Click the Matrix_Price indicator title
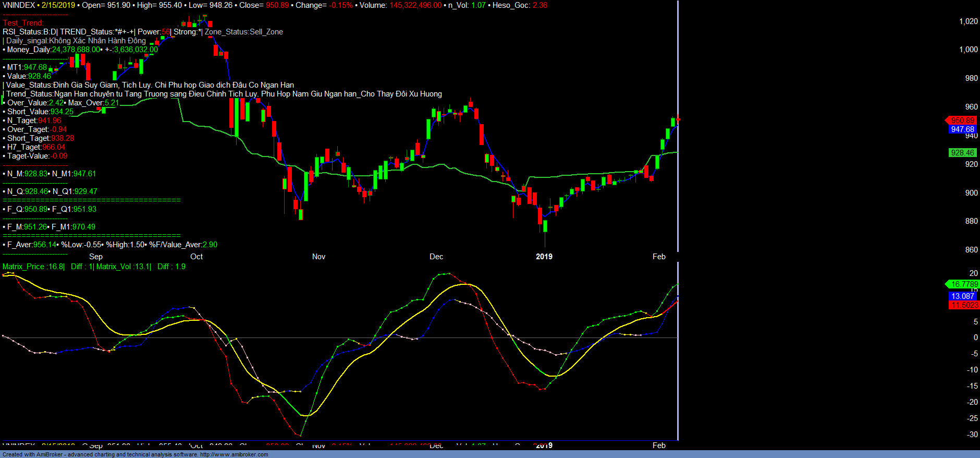The image size is (980, 458). (33, 267)
